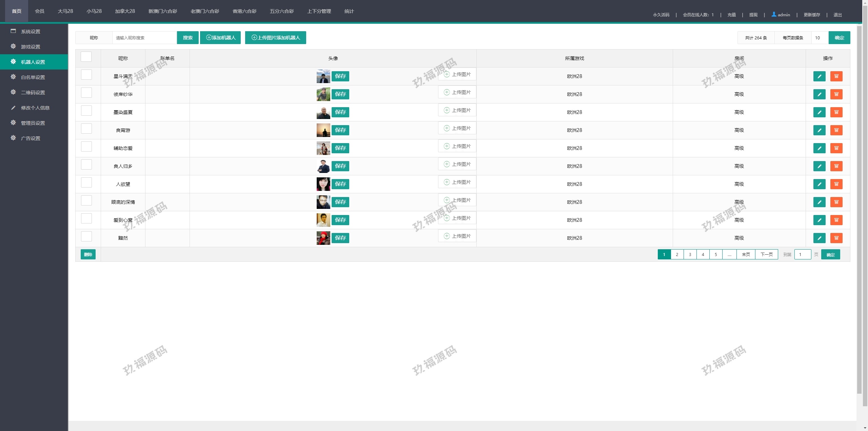Image resolution: width=868 pixels, height=431 pixels.
Task: Open the 加拿大28 top menu
Action: (x=125, y=11)
